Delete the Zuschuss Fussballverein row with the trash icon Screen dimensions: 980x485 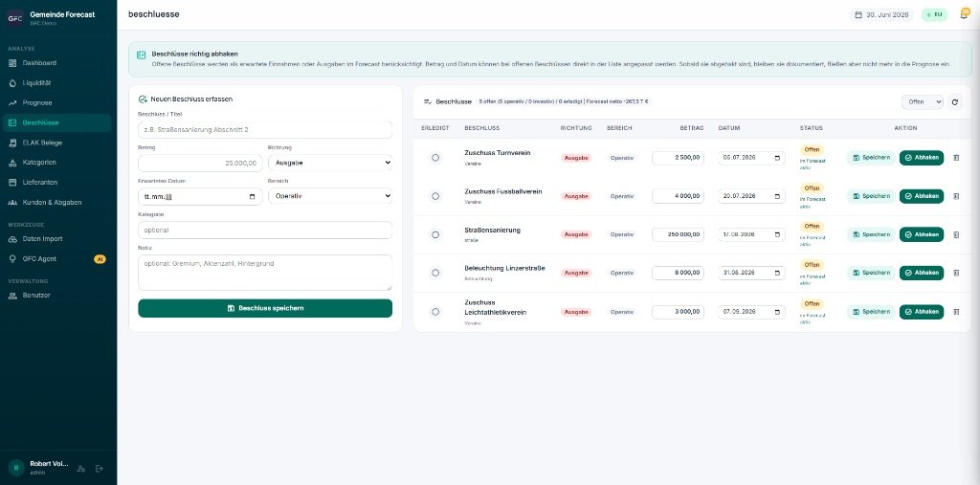(x=956, y=196)
